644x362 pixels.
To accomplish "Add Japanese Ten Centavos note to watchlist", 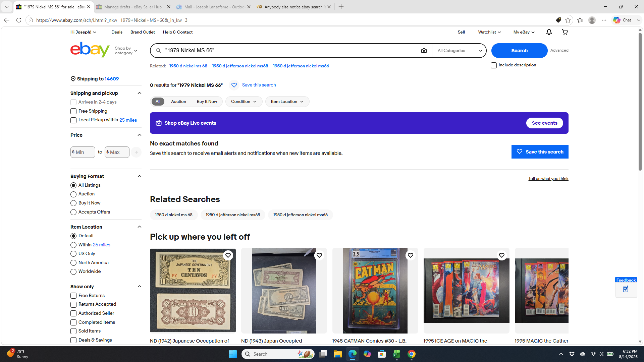I will coord(228,255).
